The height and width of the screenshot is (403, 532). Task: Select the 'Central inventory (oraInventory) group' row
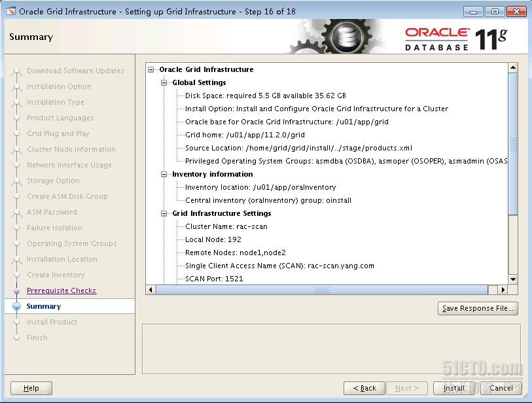[x=268, y=200]
